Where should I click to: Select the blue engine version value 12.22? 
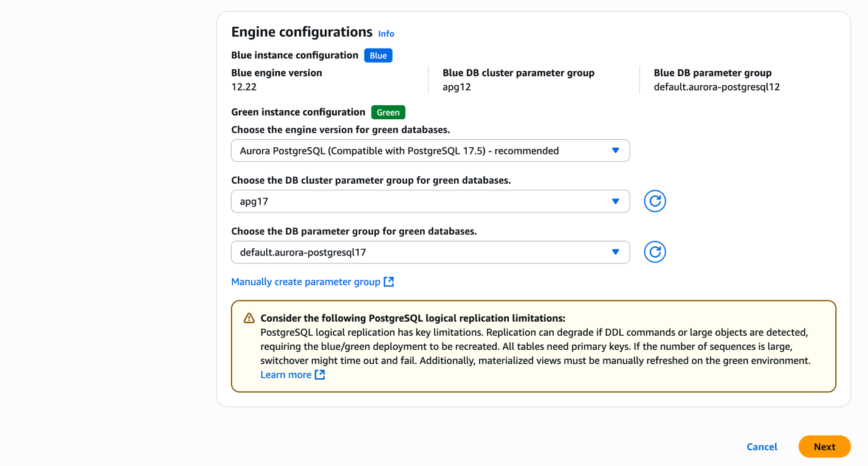[x=244, y=87]
